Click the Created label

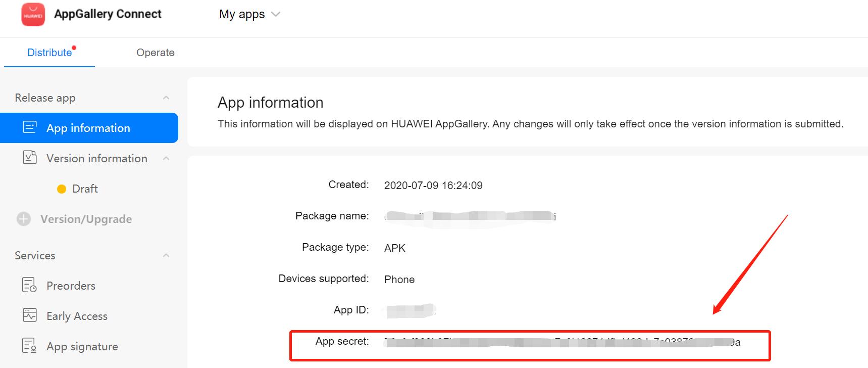pos(349,185)
